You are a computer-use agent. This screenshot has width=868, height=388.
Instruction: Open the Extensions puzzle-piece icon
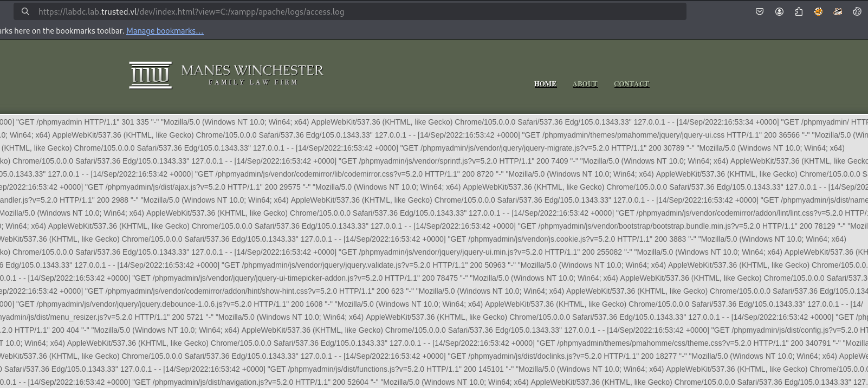(x=799, y=11)
